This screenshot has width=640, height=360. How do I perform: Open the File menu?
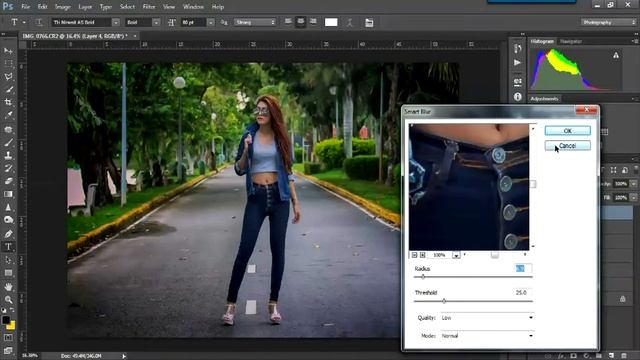(x=25, y=7)
